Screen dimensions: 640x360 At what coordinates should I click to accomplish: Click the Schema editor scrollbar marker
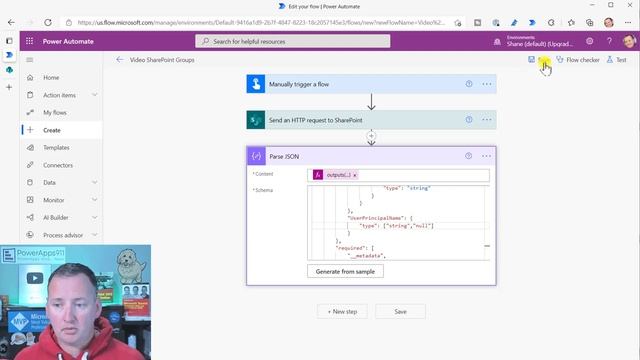tap(487, 246)
